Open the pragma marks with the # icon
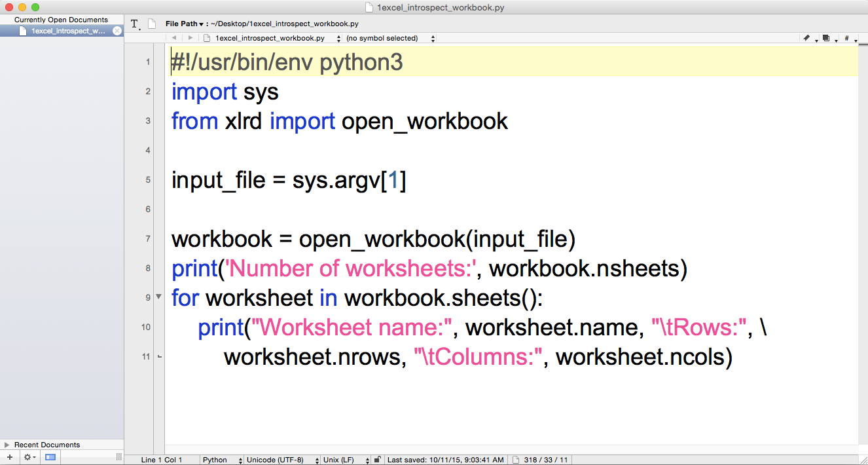The width and height of the screenshot is (868, 465). point(846,37)
